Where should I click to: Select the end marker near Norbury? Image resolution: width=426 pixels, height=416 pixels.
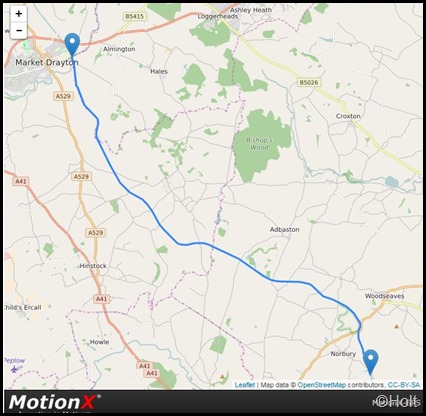coord(370,362)
